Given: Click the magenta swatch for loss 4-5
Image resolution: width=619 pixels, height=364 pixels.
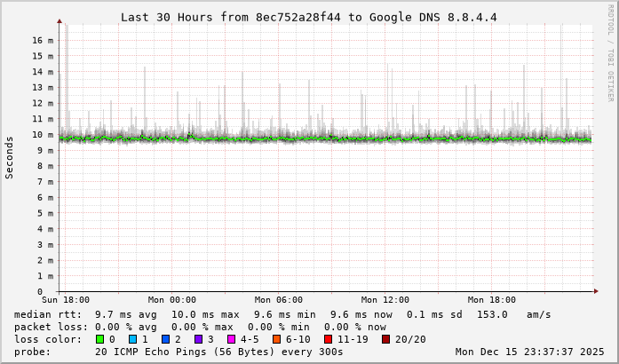Looking at the screenshot, I should pos(231,339).
